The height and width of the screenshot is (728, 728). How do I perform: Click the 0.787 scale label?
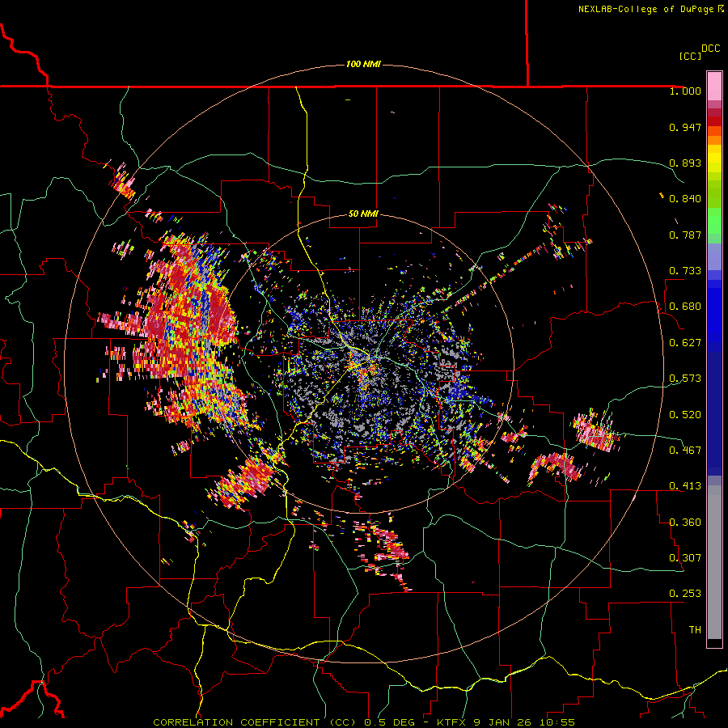(x=685, y=235)
